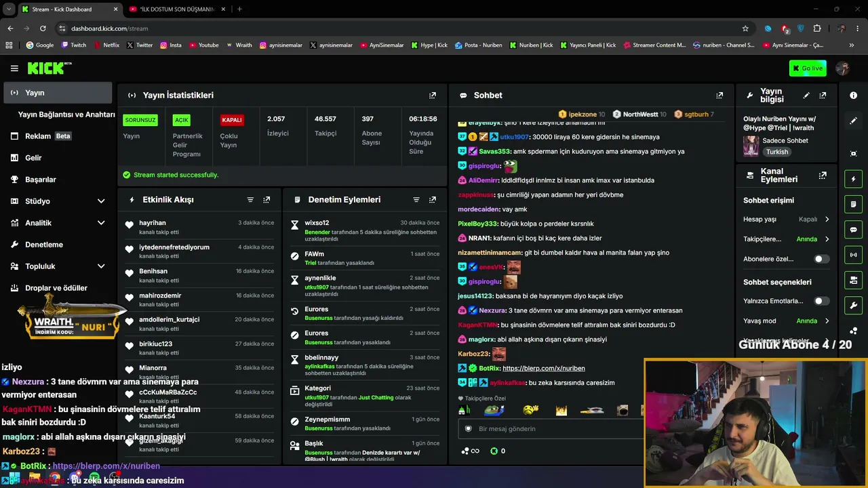868x488 pixels.
Task: Open the hamburger menu beside the Kick logo
Action: [x=14, y=68]
